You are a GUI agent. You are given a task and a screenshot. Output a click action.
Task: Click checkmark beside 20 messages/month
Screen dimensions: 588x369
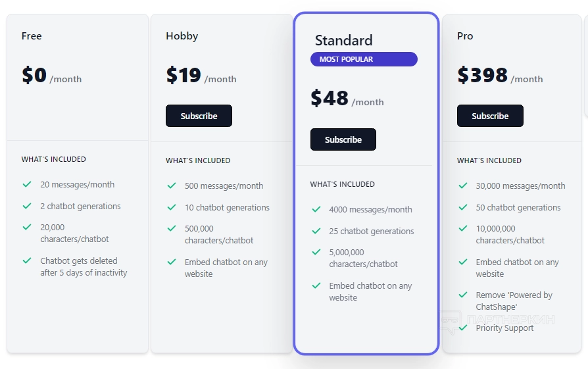click(x=27, y=185)
